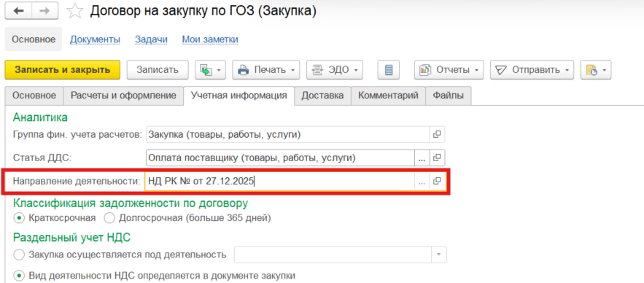Select Долгосрочная (больше 365 дней) option

pyautogui.click(x=109, y=217)
